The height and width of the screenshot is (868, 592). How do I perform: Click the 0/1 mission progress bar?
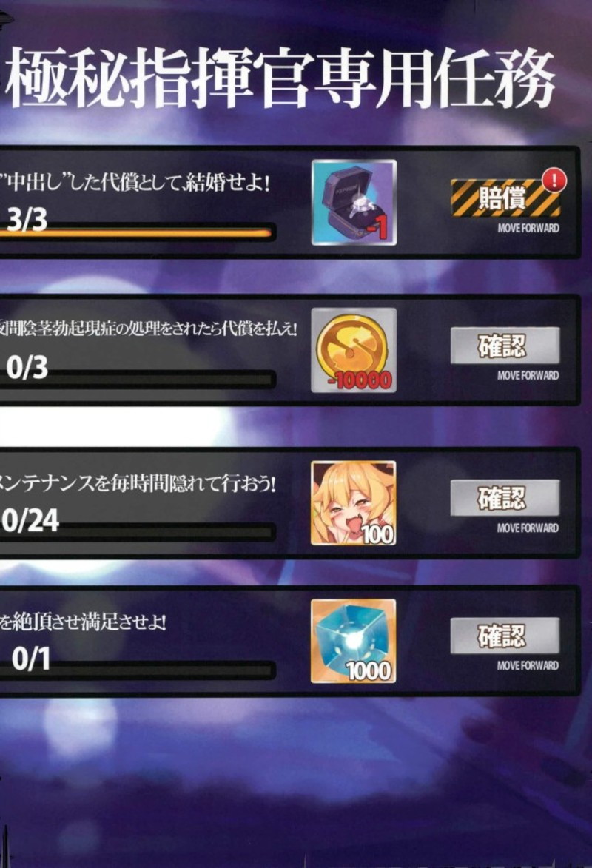click(137, 670)
